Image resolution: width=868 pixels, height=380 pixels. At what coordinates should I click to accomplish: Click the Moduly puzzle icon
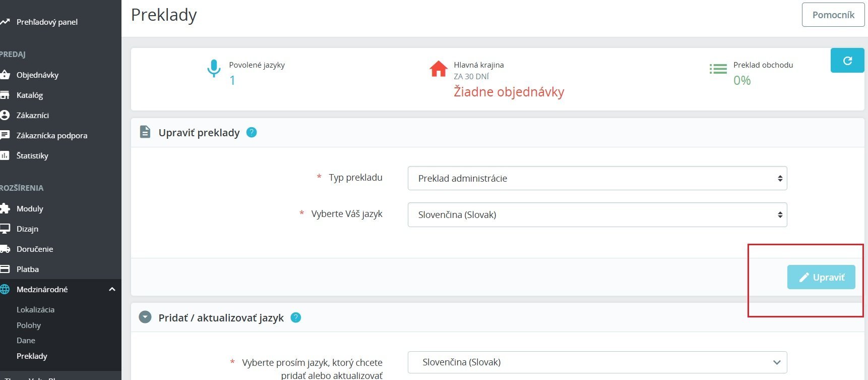5,208
